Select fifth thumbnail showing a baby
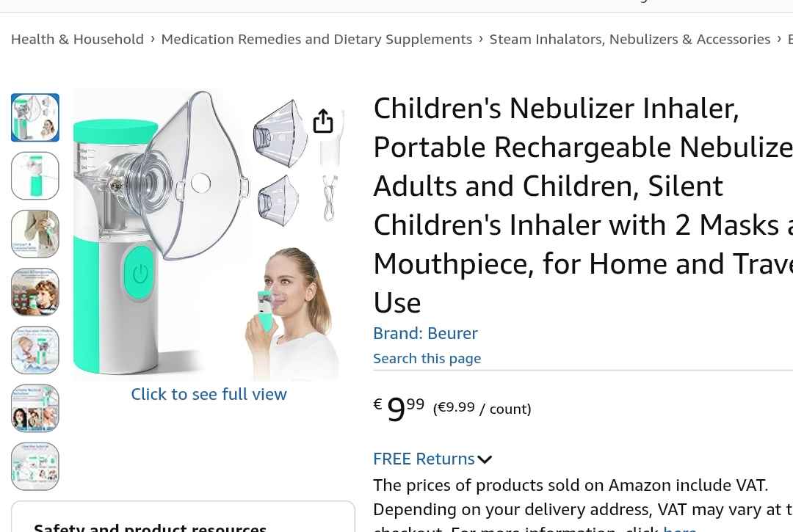The height and width of the screenshot is (532, 793). click(x=35, y=350)
